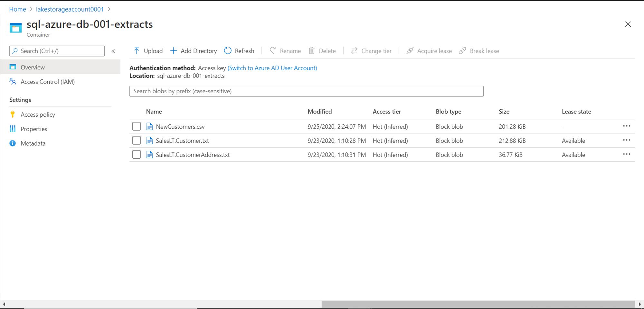Click the Add Directory plus icon
This screenshot has width=644, height=309.
click(x=174, y=51)
